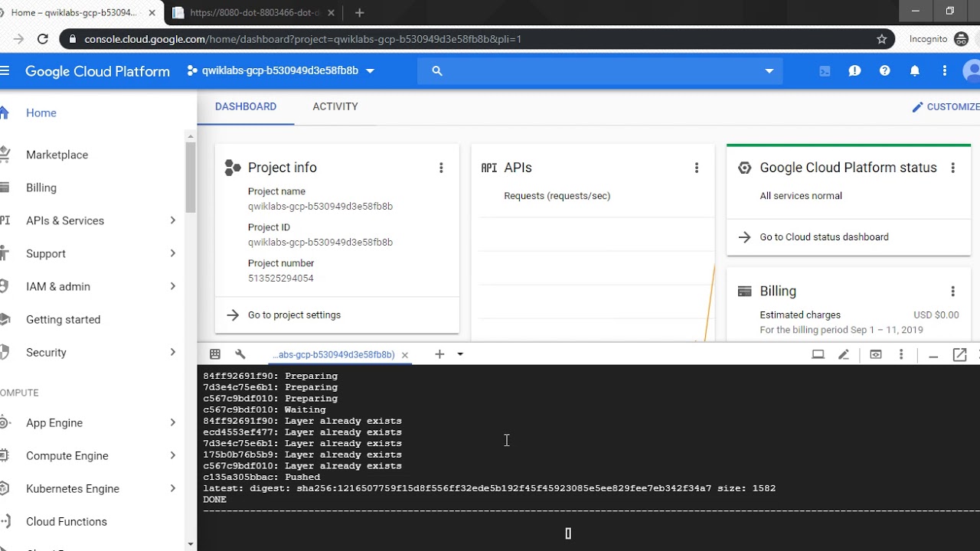Open the qwiklabs project selector dropdown
The image size is (980, 551).
tap(280, 71)
